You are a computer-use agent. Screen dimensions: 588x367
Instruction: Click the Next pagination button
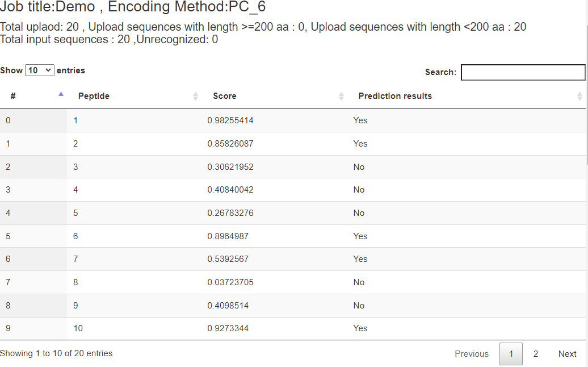tap(567, 354)
